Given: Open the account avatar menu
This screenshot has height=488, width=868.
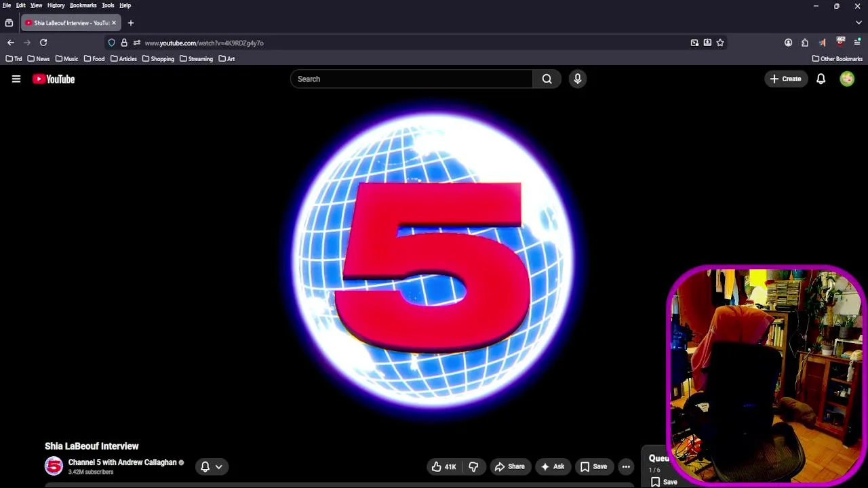Looking at the screenshot, I should pyautogui.click(x=847, y=79).
